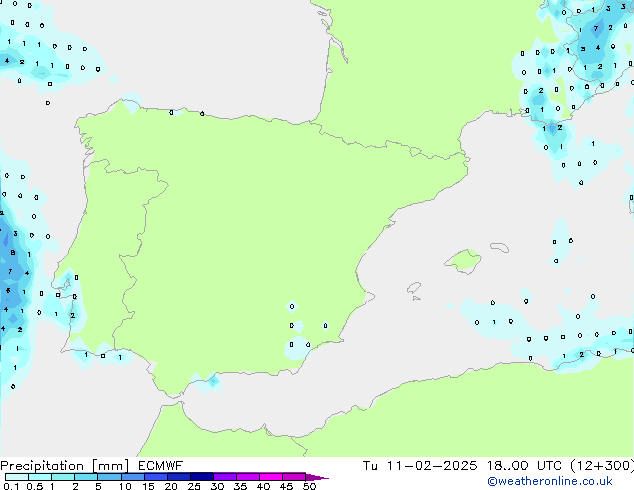Click the small island of Menorca
634x490 pixels.
(497, 246)
